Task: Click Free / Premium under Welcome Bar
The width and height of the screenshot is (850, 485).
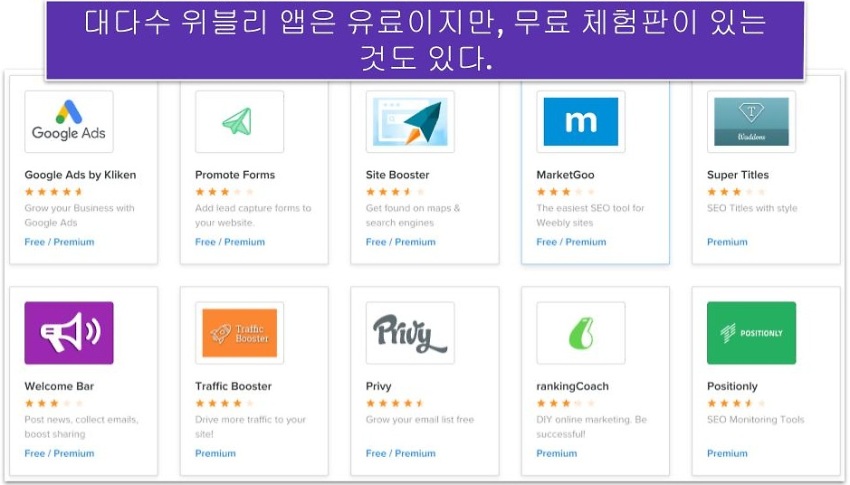Action: pos(59,454)
